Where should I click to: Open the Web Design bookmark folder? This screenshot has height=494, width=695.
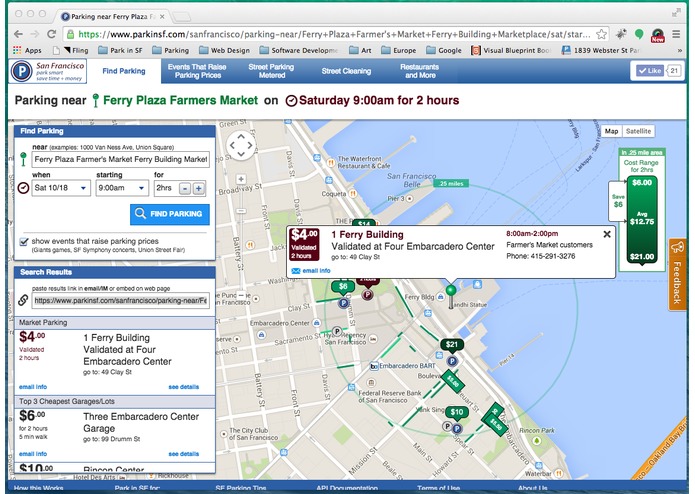[224, 51]
